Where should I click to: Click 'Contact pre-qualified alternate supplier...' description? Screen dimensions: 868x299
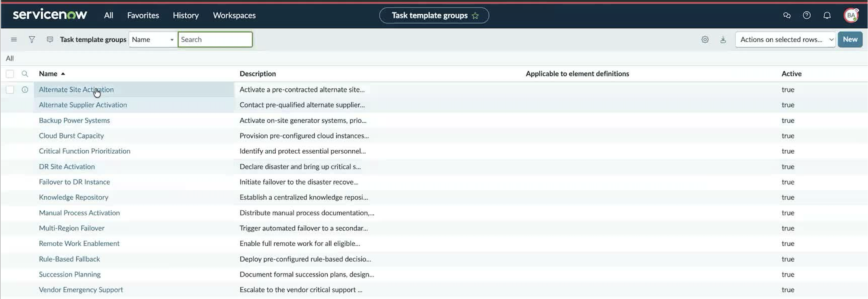pos(302,105)
